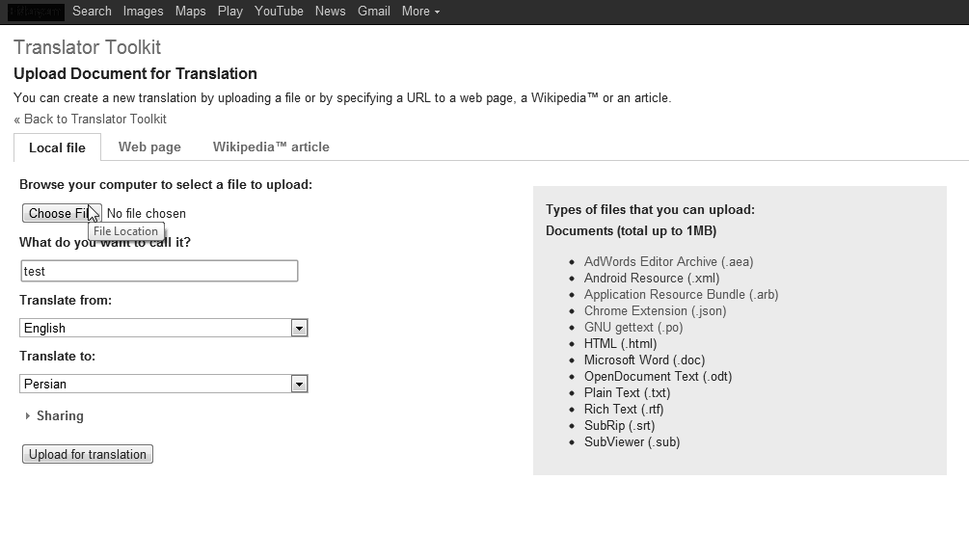Click the document name field containing test
This screenshot has height=560, width=969.
click(159, 271)
